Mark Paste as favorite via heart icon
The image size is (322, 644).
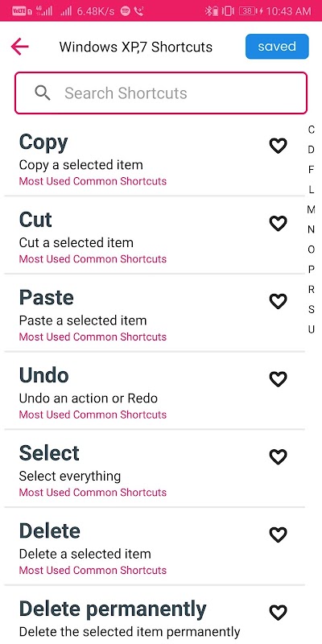[278, 301]
